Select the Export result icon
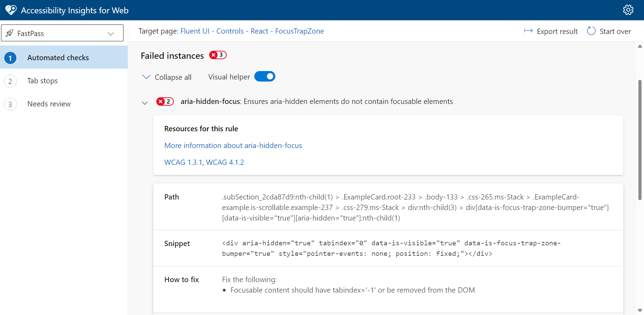644x315 pixels. click(x=529, y=31)
